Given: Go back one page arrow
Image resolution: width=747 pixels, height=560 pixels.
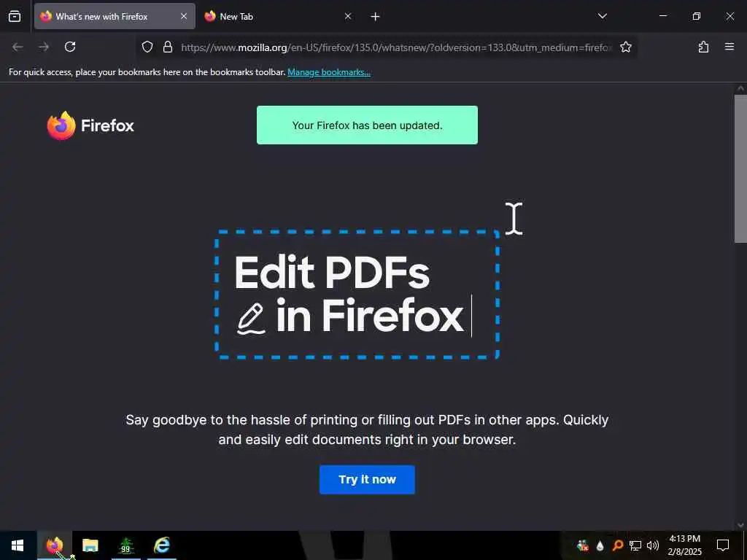Looking at the screenshot, I should point(18,47).
